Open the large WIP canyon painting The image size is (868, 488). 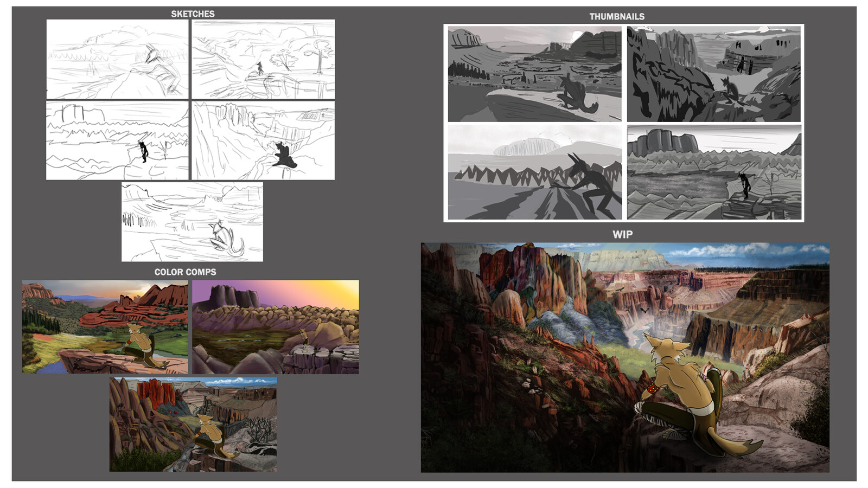pyautogui.click(x=625, y=357)
